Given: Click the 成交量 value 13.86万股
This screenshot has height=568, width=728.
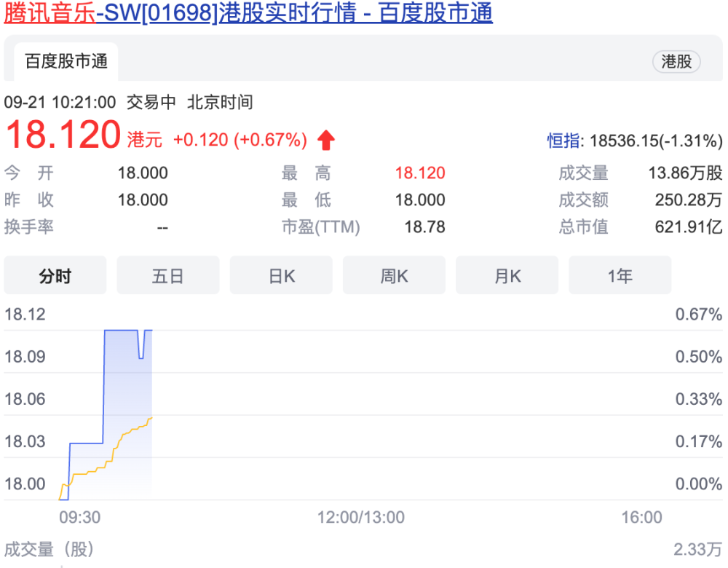Looking at the screenshot, I should pos(685,173).
